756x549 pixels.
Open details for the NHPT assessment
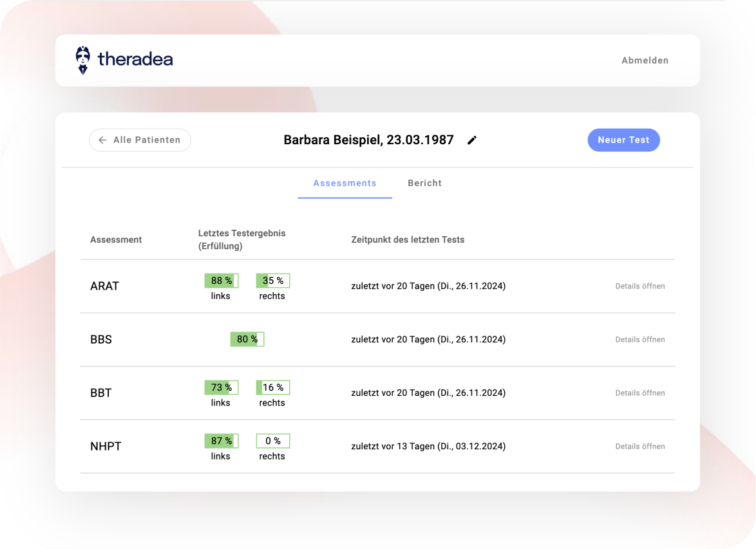(639, 446)
